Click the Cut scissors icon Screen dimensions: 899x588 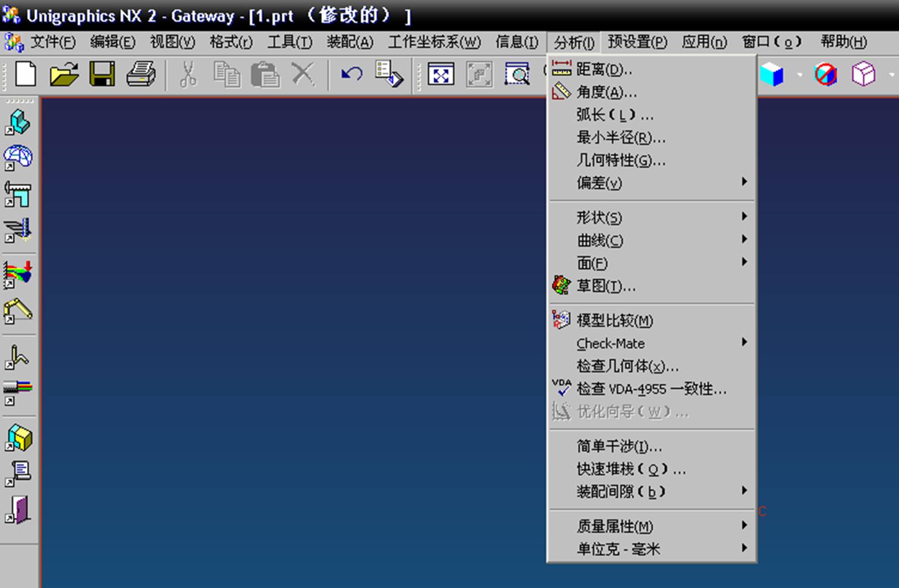pyautogui.click(x=188, y=75)
